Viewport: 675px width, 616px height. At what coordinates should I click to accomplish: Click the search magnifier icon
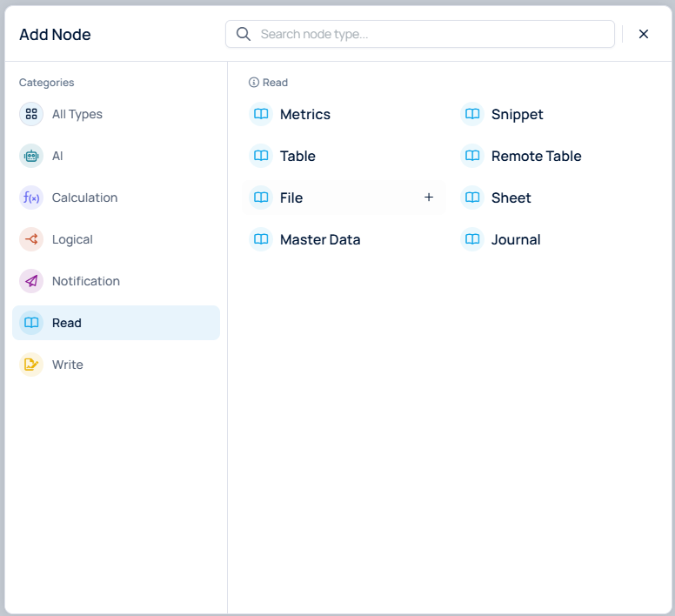244,34
